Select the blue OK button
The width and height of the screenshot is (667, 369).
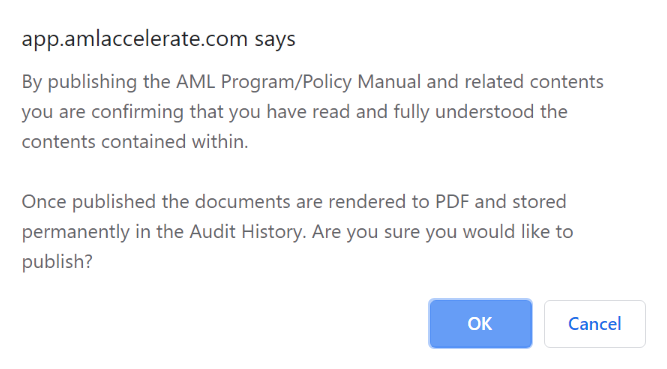[480, 323]
